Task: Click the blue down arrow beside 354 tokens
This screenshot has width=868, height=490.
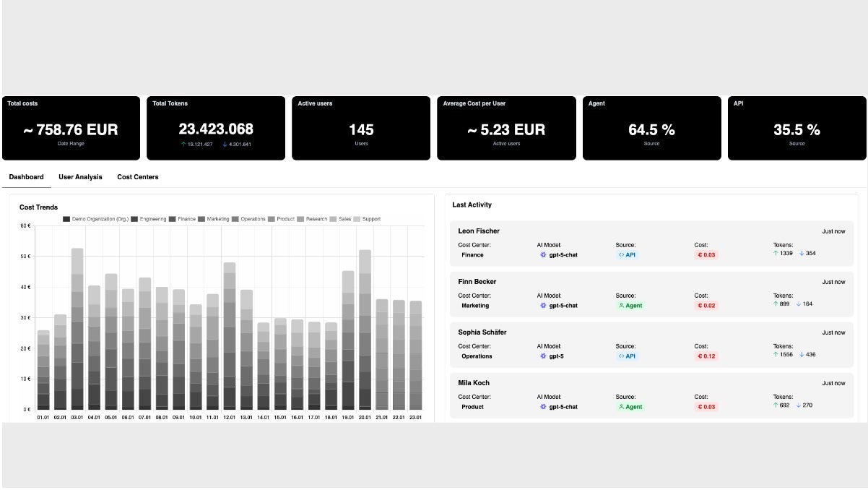Action: tap(802, 254)
